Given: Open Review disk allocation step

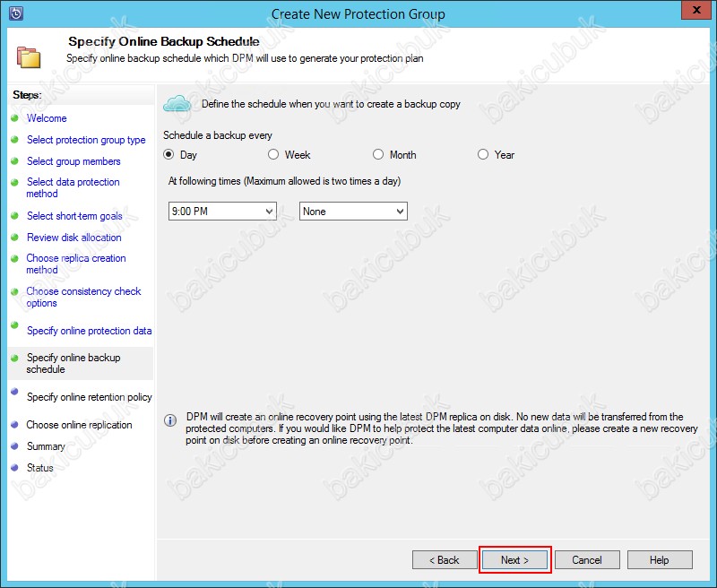Looking at the screenshot, I should pyautogui.click(x=74, y=238).
